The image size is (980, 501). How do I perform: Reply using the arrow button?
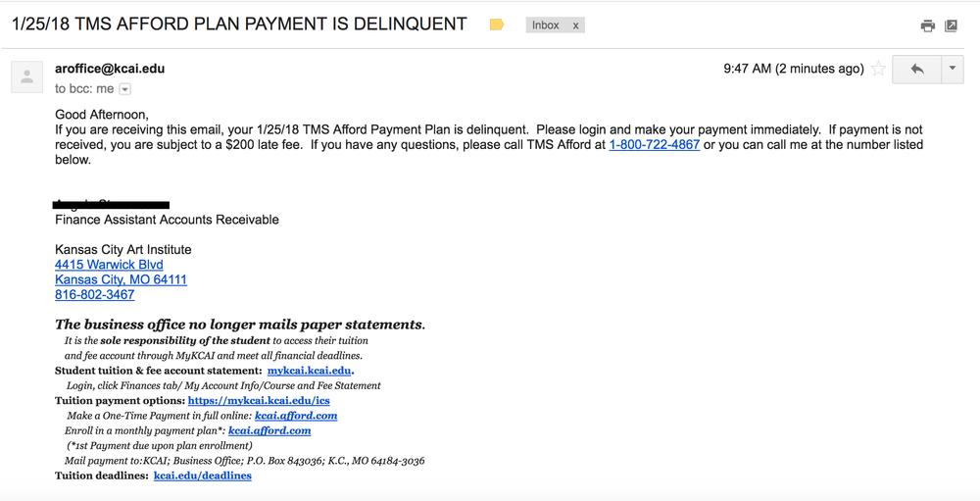[x=917, y=69]
